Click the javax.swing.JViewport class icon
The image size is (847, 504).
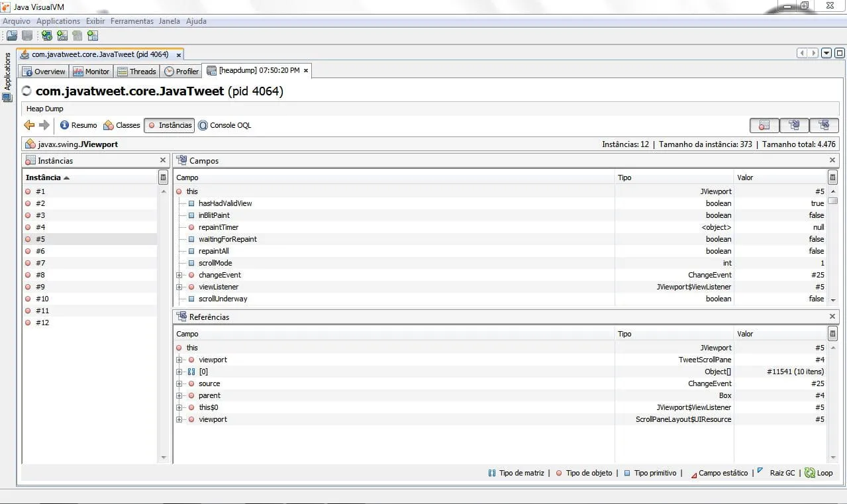click(30, 144)
